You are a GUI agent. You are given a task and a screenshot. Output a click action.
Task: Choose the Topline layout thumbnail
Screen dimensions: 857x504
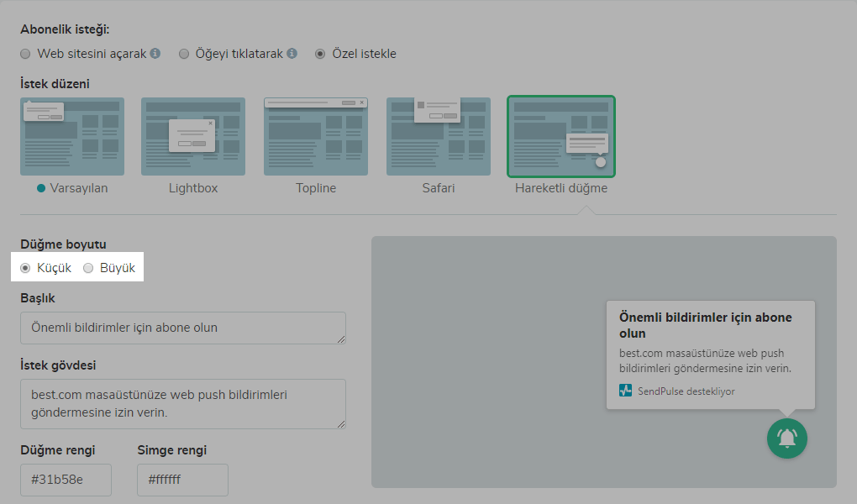[316, 137]
